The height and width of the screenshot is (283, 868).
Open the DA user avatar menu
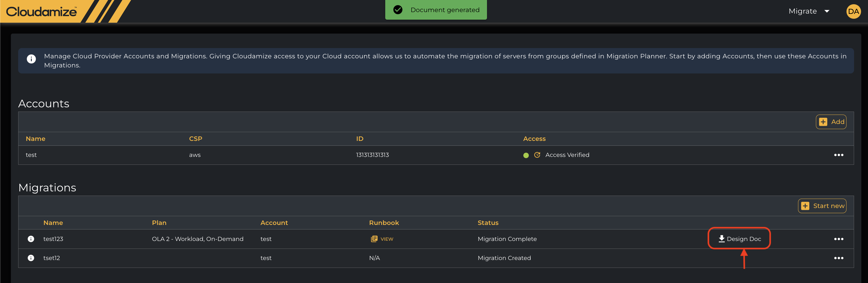pyautogui.click(x=853, y=11)
